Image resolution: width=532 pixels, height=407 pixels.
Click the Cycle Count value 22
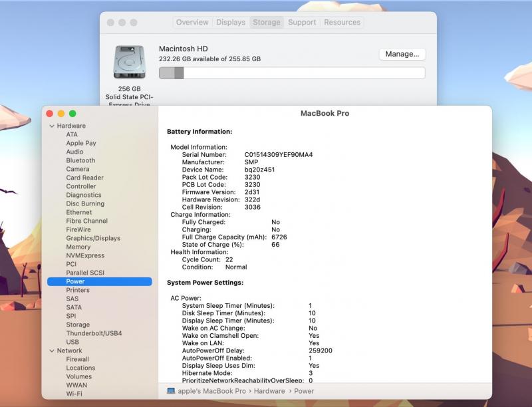229,259
